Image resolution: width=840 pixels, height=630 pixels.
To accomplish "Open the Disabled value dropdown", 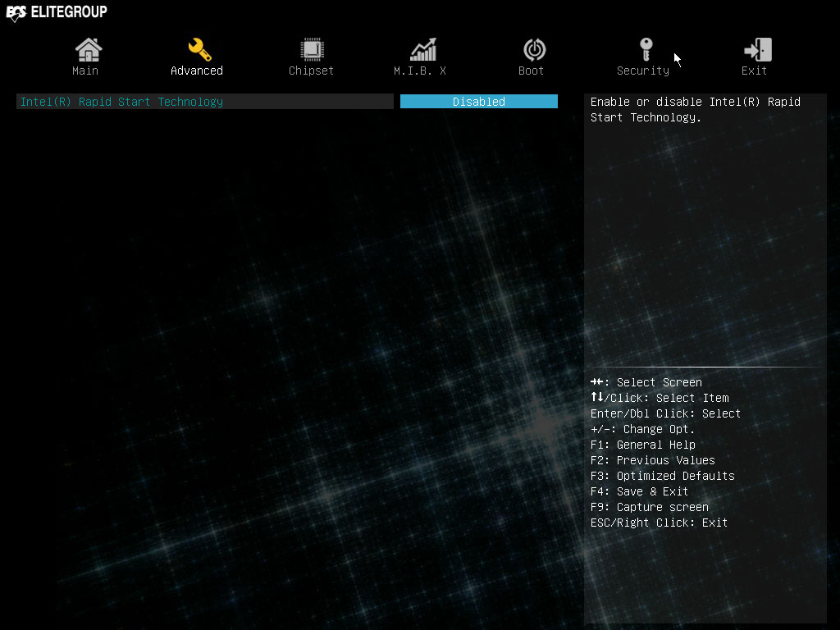I will tap(479, 101).
